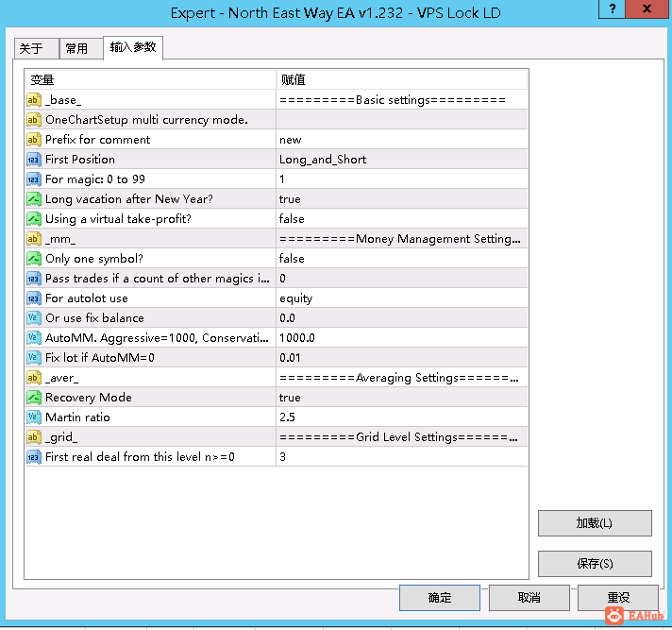Select the Averaging Settings value cell

click(401, 378)
